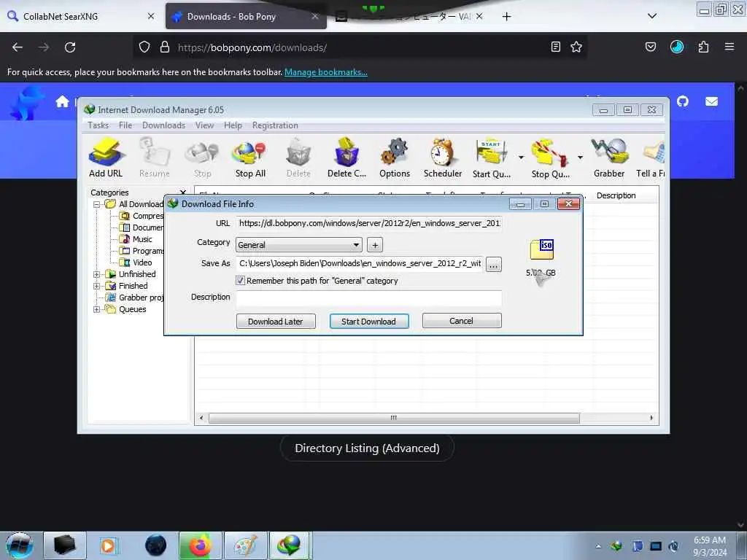Screen dimensions: 747x560
Task: Click the Stop toolbar icon
Action: (x=202, y=157)
